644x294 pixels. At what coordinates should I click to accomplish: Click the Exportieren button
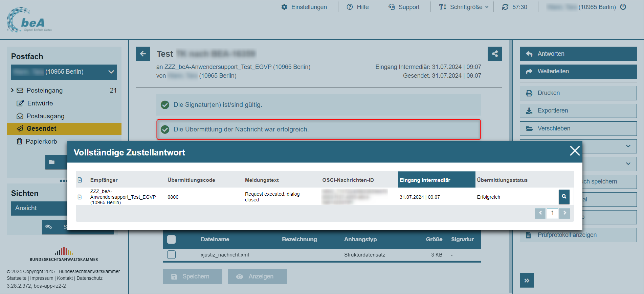click(578, 111)
